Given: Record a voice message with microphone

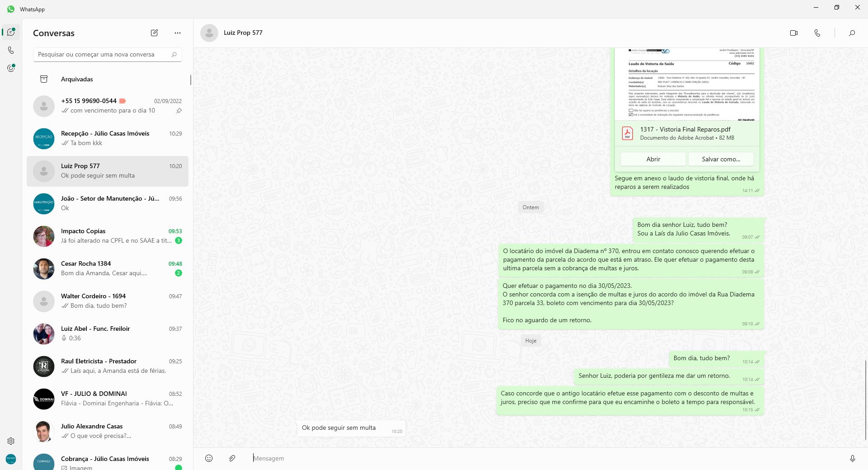Looking at the screenshot, I should click(852, 458).
